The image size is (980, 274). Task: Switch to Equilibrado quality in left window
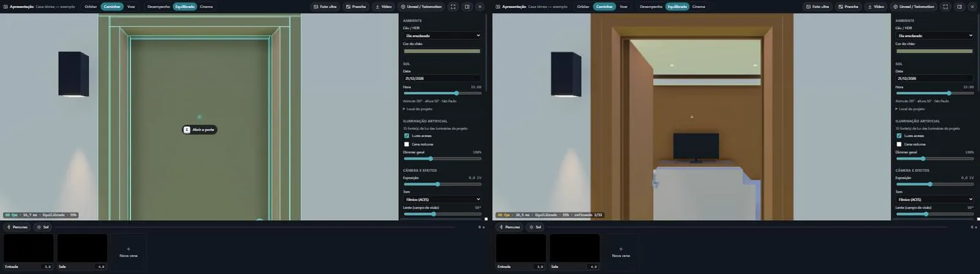[185, 7]
